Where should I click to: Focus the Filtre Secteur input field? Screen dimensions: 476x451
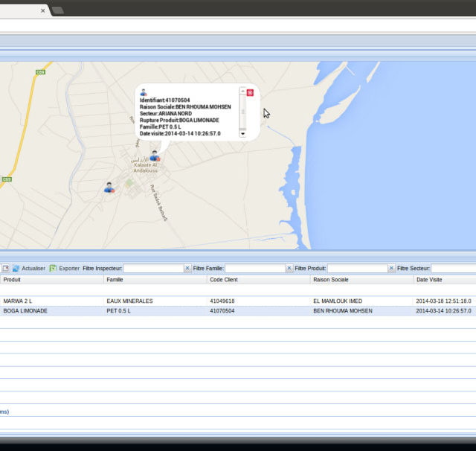click(x=453, y=268)
